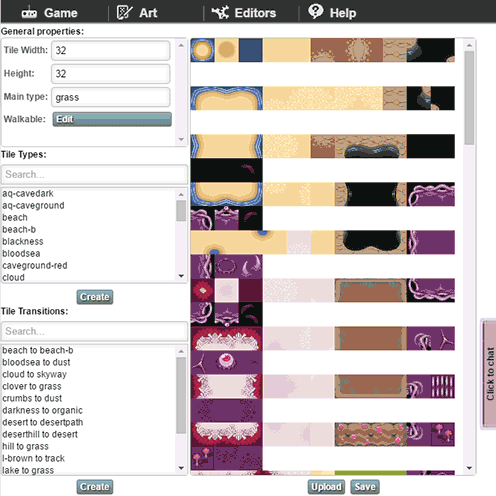Select the blue solid tile thumbnail

(x=250, y=50)
